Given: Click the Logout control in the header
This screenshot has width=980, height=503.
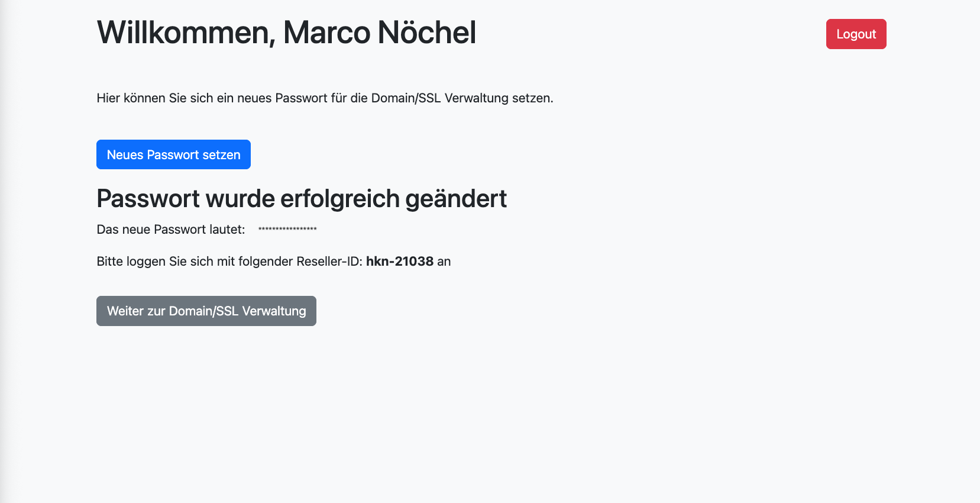Looking at the screenshot, I should click(856, 34).
